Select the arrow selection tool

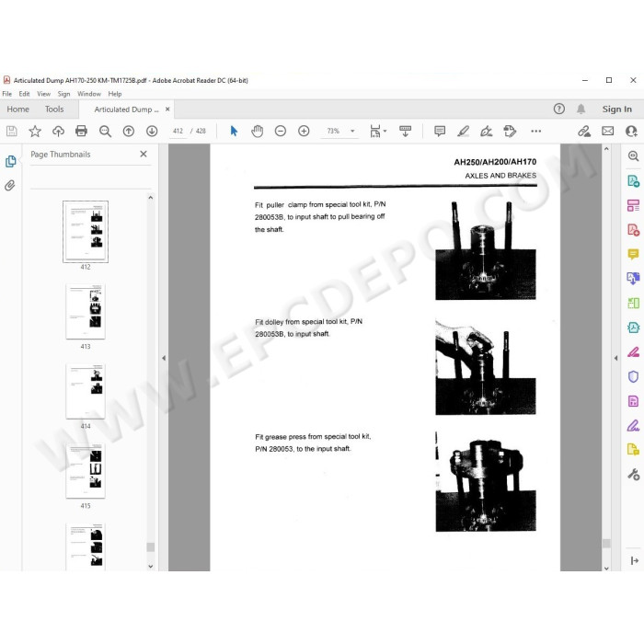(x=234, y=131)
